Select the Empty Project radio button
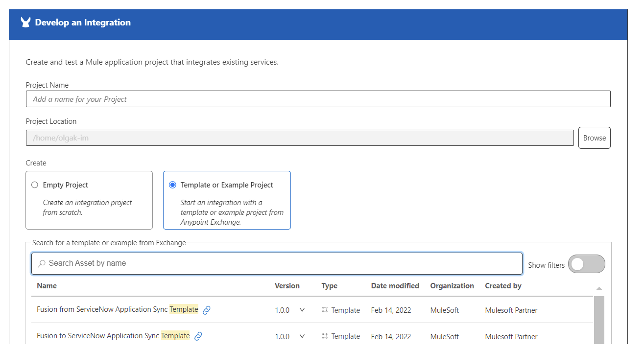Image resolution: width=644 pixels, height=350 pixels. 34,185
